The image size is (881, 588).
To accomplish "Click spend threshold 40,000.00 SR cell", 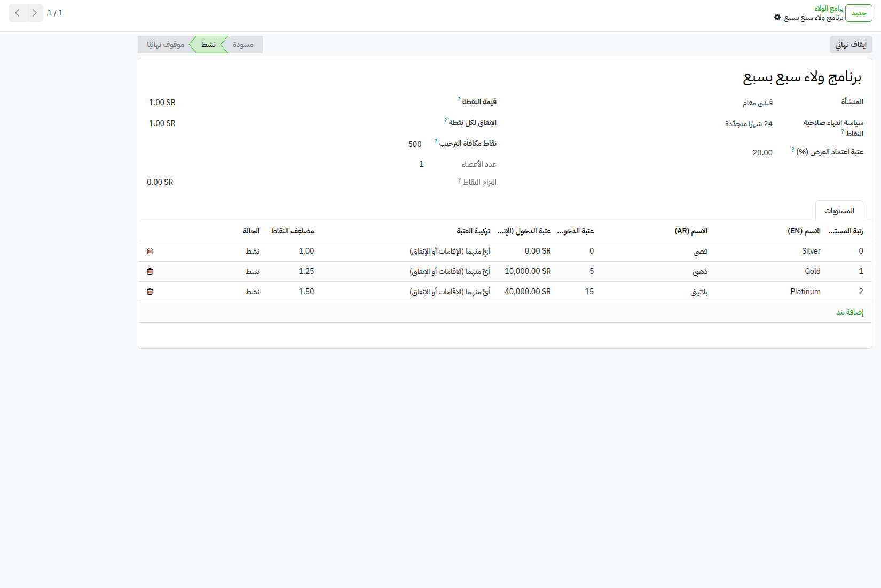I will [528, 292].
